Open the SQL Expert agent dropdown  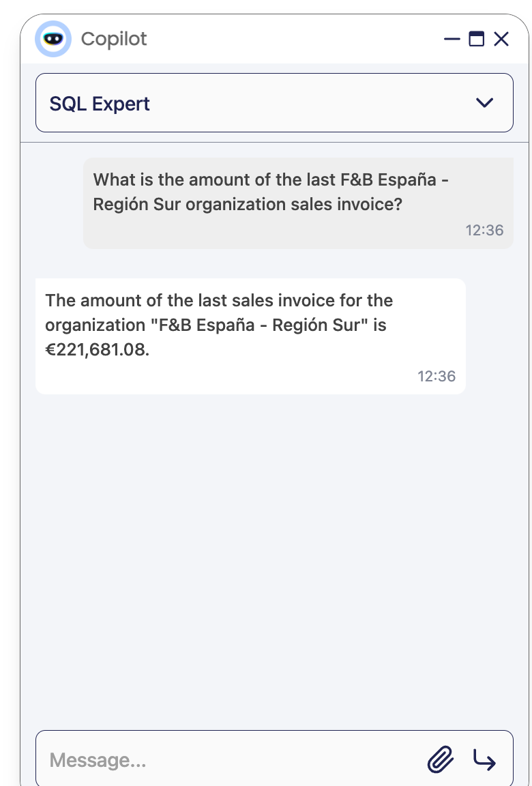(x=274, y=103)
